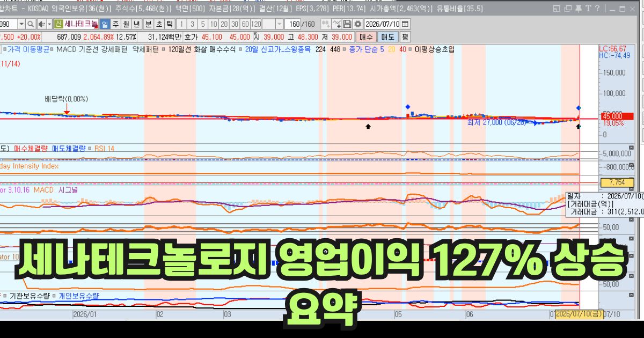Click the black up arrow below the latest candle
Image resolution: width=644 pixels, height=338 pixels.
(x=579, y=126)
